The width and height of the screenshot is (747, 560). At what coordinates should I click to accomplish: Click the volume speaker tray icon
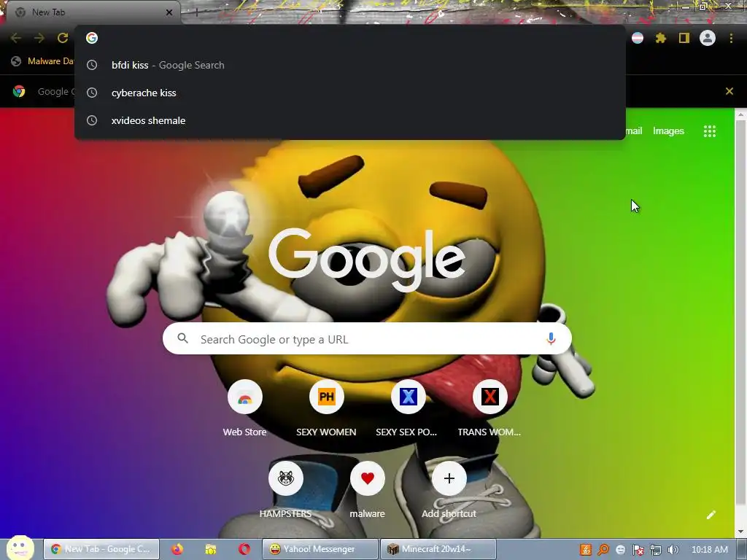pos(673,550)
